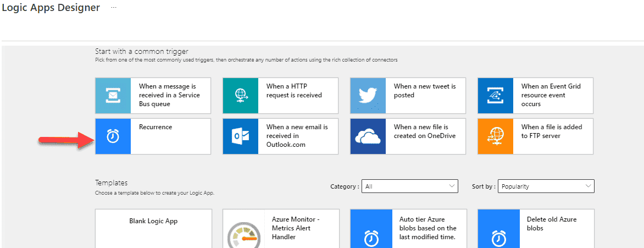644x248 pixels.
Task: Open the more options ellipsis beside Logic Apps Designer
Action: coord(114,8)
